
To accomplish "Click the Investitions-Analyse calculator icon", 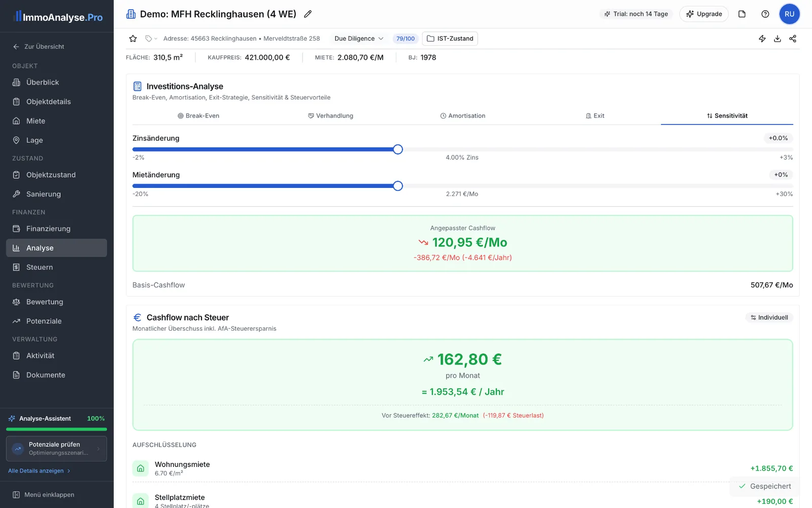I will point(138,86).
